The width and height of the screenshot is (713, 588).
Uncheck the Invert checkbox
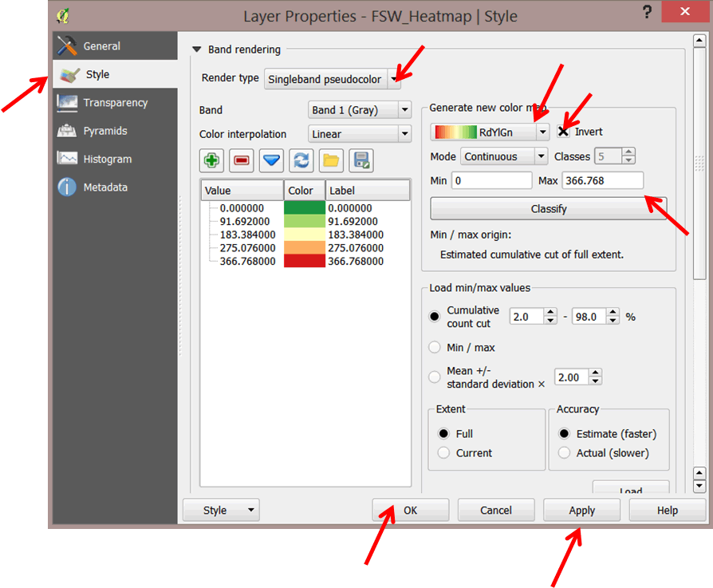click(563, 132)
